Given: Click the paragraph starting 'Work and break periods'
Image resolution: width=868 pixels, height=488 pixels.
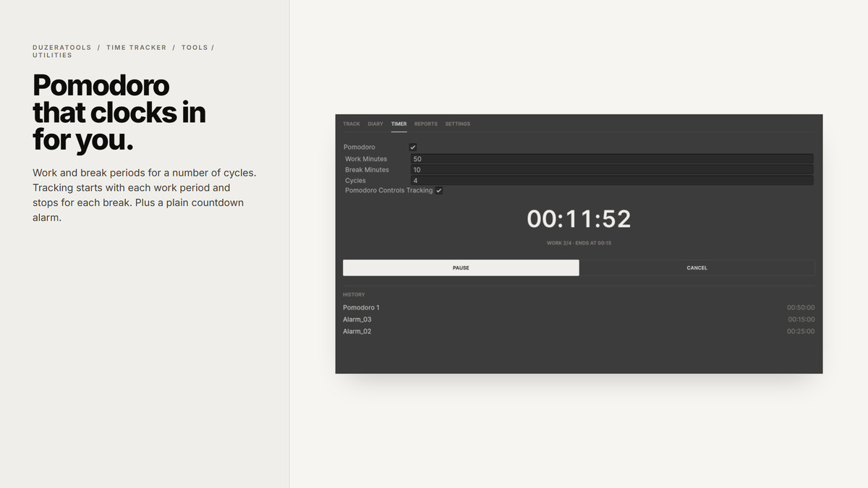Looking at the screenshot, I should coord(145,195).
